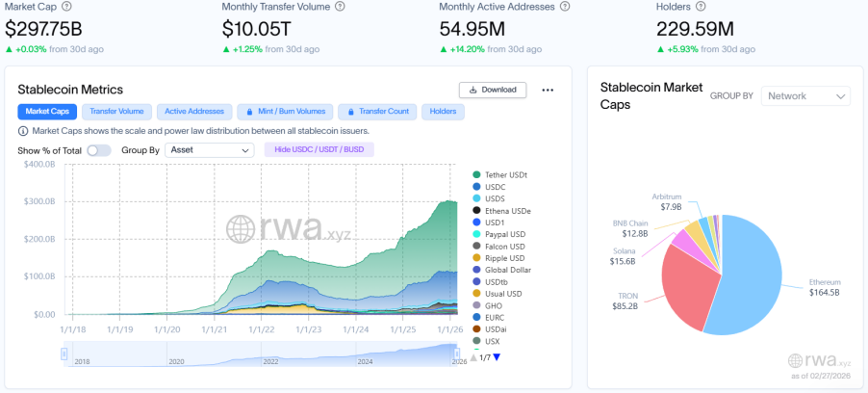Click the Holders help question icon
The width and height of the screenshot is (868, 393).
[x=701, y=6]
